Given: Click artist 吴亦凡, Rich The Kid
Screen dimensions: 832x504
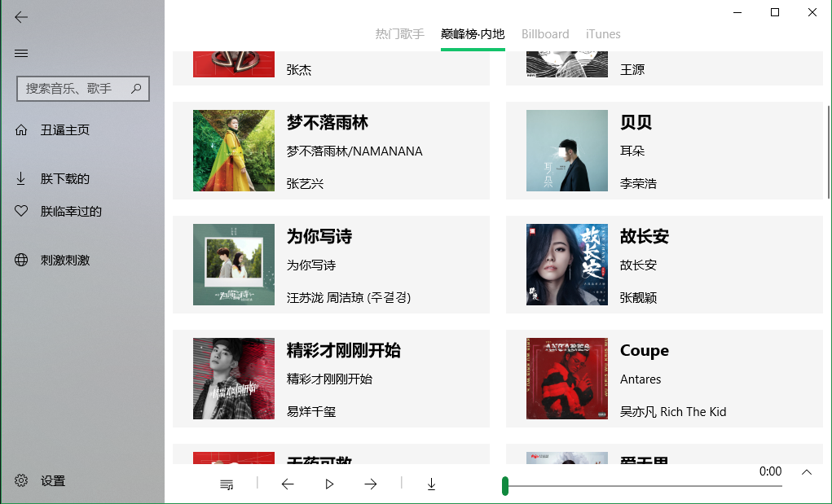Looking at the screenshot, I should (673, 412).
